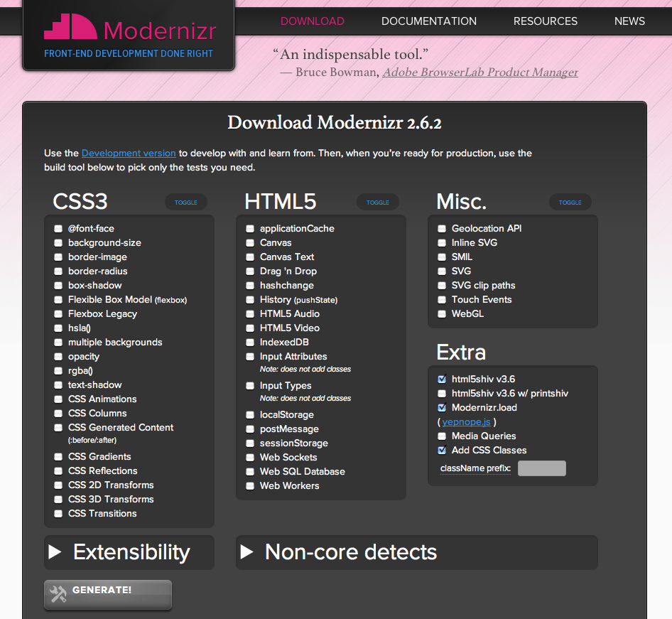This screenshot has height=619, width=672.
Task: Expand the Non-core detects section triangle
Action: (247, 551)
